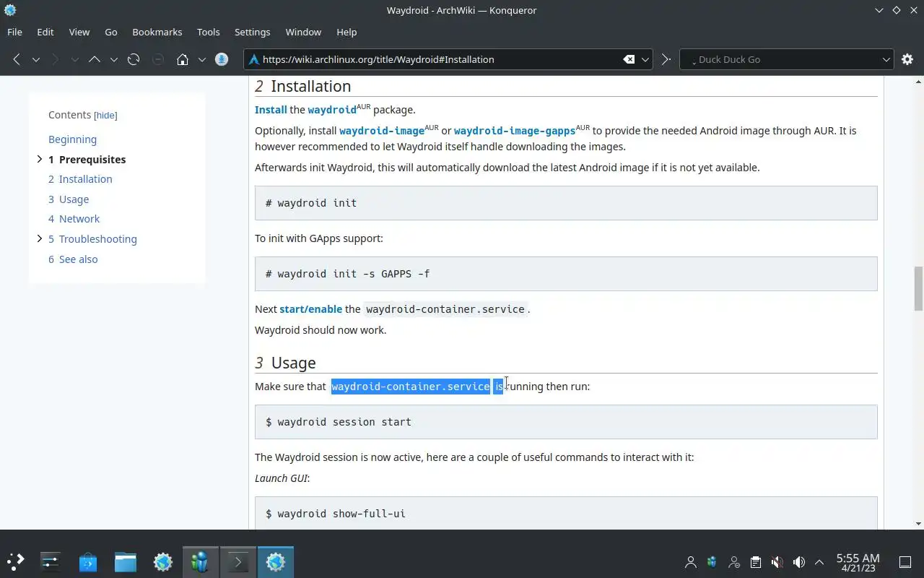Click the user person tray icon
The width and height of the screenshot is (924, 578).
point(691,562)
